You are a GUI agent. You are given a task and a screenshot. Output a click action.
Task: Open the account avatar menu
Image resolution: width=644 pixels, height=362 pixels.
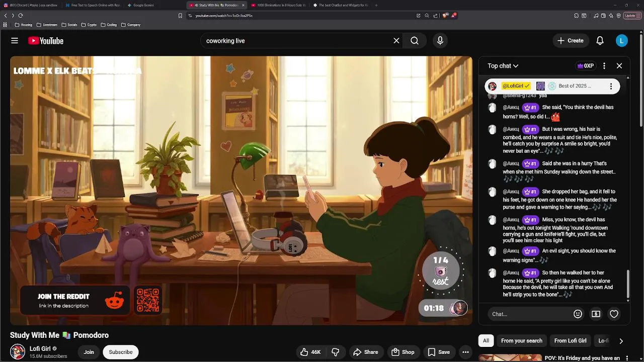[622, 41]
